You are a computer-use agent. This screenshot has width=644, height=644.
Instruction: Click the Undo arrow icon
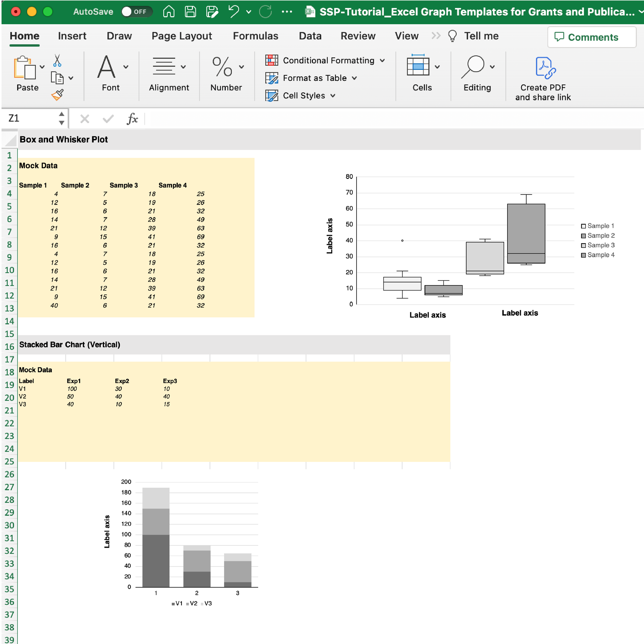[x=233, y=12]
